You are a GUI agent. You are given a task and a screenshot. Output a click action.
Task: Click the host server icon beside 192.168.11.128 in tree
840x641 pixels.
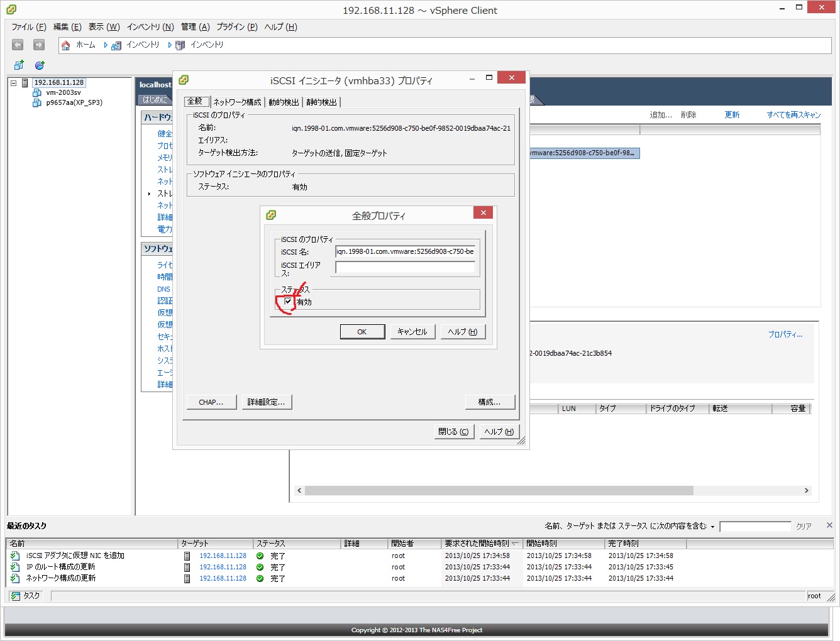[x=25, y=83]
